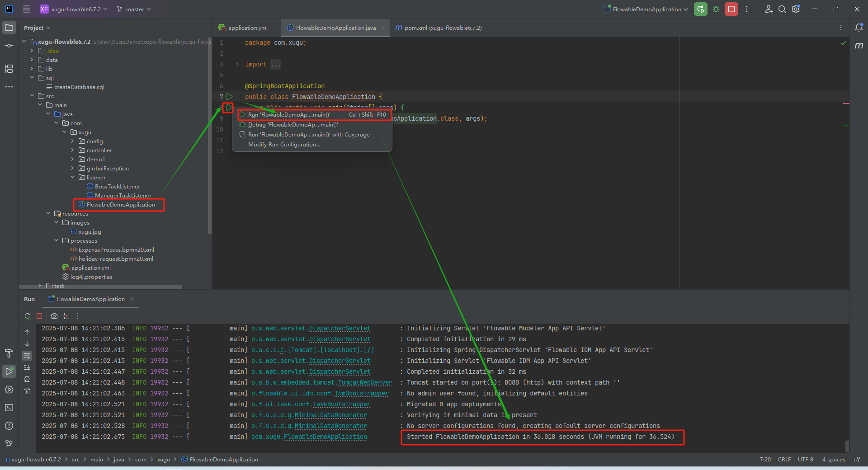868x470 pixels.
Task: Choose Modify Run Configuration from the popup
Action: 284,145
